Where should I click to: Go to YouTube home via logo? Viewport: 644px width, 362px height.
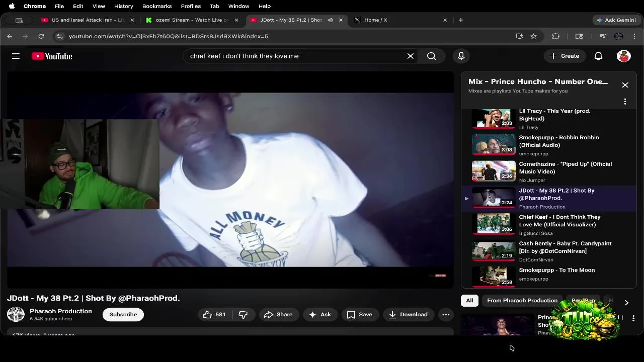point(52,56)
